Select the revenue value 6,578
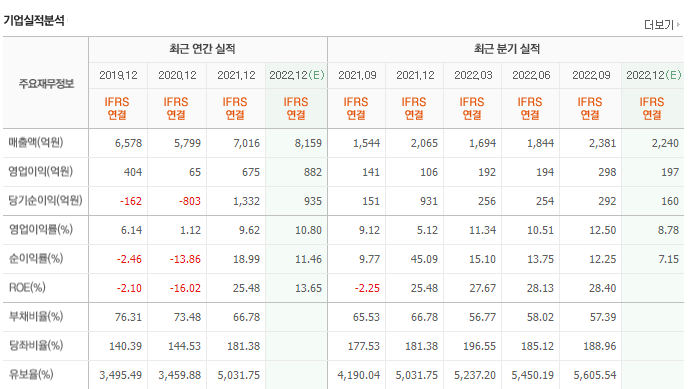Image resolution: width=690 pixels, height=389 pixels. coord(128,143)
